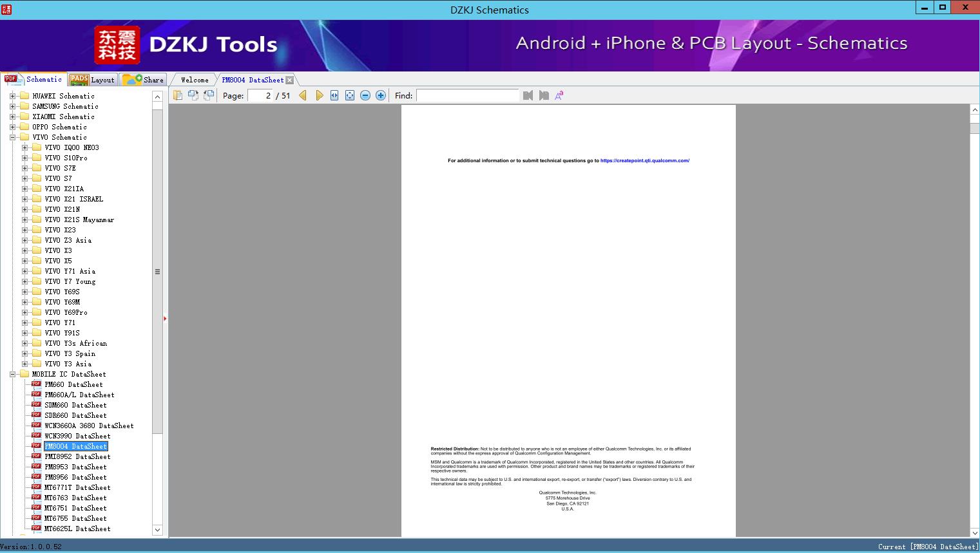The image size is (980, 553).
Task: Switch to the Share tab
Action: click(x=144, y=80)
